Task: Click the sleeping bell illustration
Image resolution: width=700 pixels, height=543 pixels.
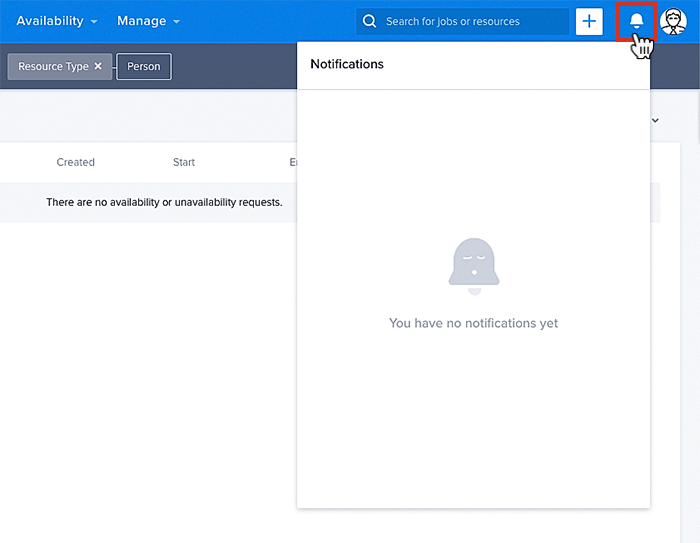Action: [x=474, y=266]
